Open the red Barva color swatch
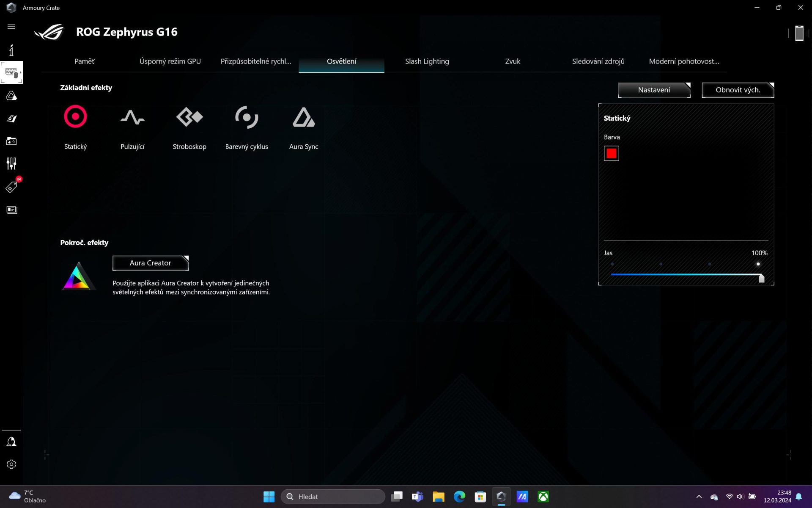This screenshot has width=812, height=508. point(611,153)
